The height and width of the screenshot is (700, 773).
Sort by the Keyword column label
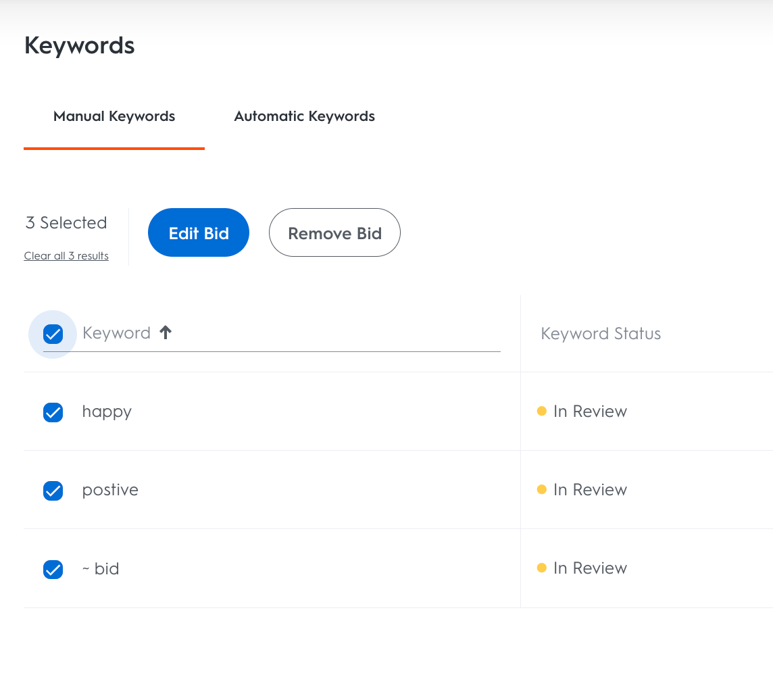(x=116, y=333)
